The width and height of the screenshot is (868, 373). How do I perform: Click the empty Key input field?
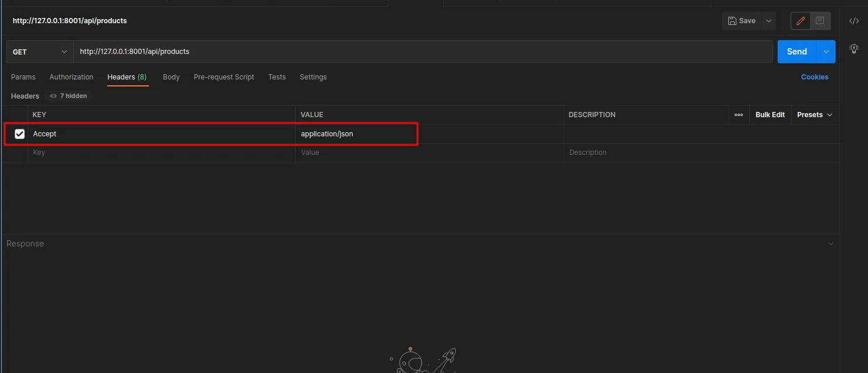coord(162,153)
